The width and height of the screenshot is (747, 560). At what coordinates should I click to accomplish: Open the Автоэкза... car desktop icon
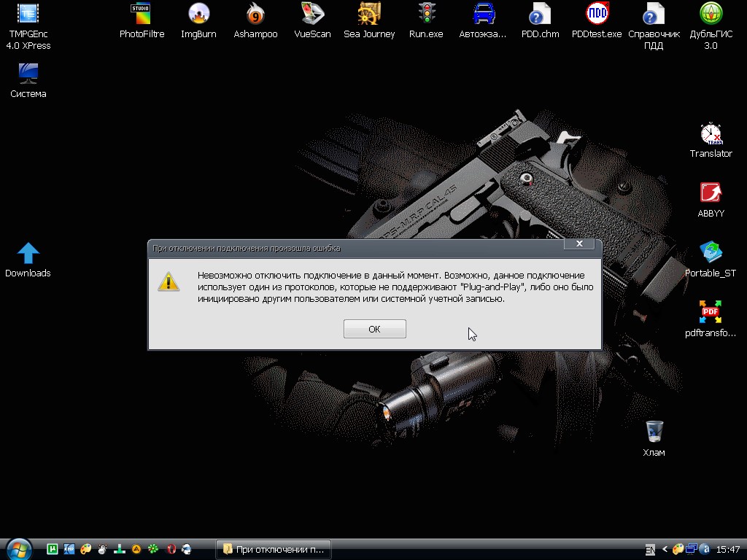pyautogui.click(x=483, y=20)
